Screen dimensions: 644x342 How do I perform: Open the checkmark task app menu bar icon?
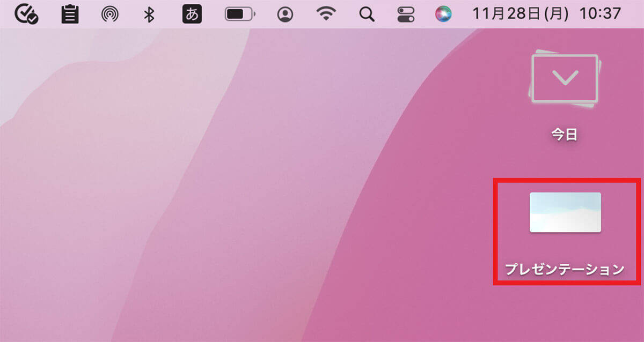(26, 14)
